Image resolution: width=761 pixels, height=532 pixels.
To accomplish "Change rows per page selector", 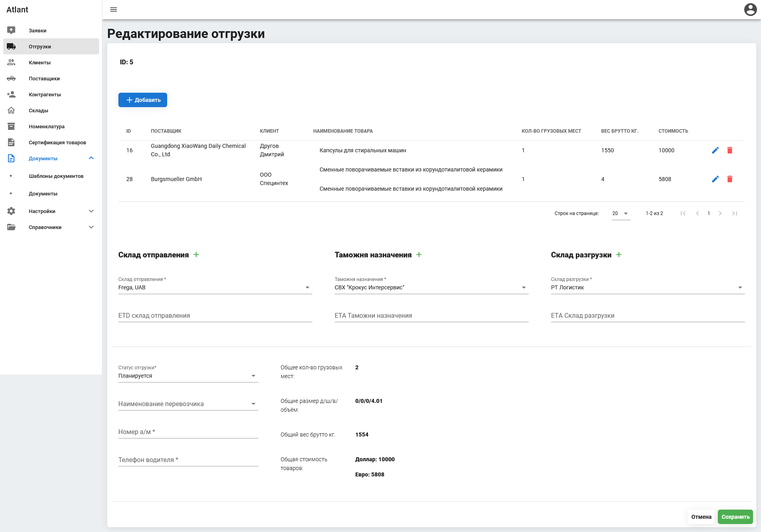I will (621, 213).
